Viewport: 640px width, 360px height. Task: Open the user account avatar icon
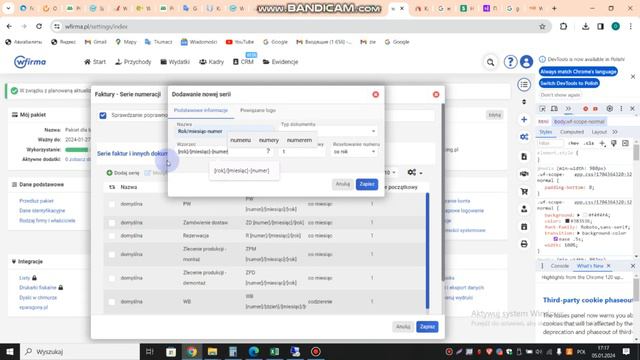527,62
